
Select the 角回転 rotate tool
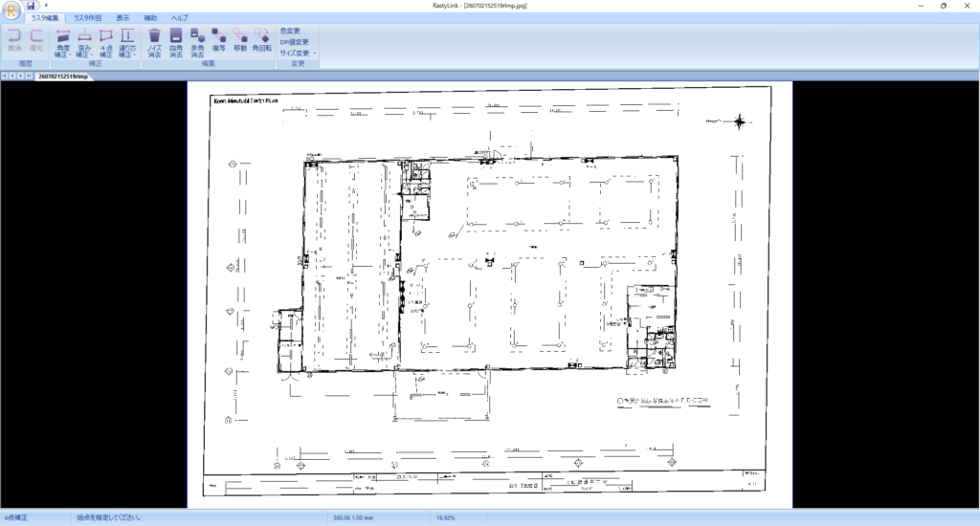click(x=262, y=39)
